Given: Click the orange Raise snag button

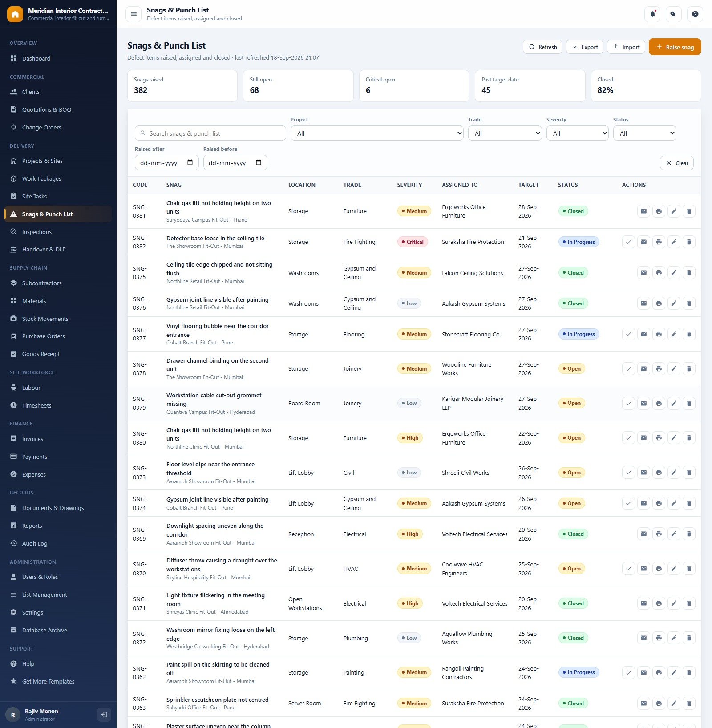Looking at the screenshot, I should pyautogui.click(x=675, y=47).
